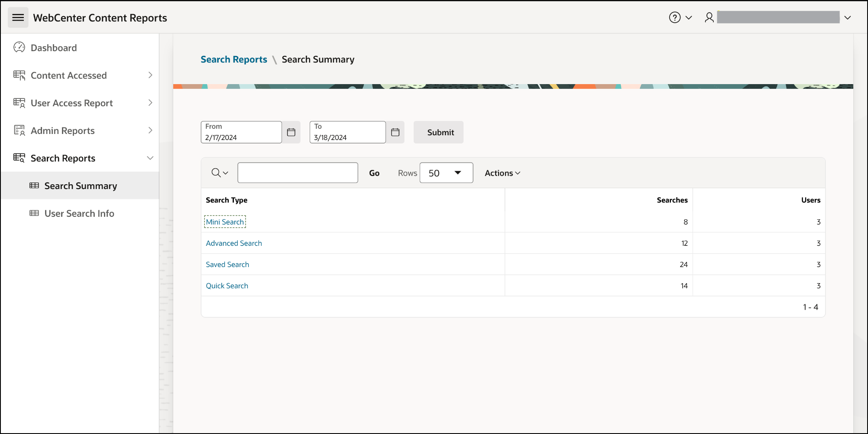Click the Dashboard gauge icon
The height and width of the screenshot is (434, 868).
pyautogui.click(x=19, y=47)
